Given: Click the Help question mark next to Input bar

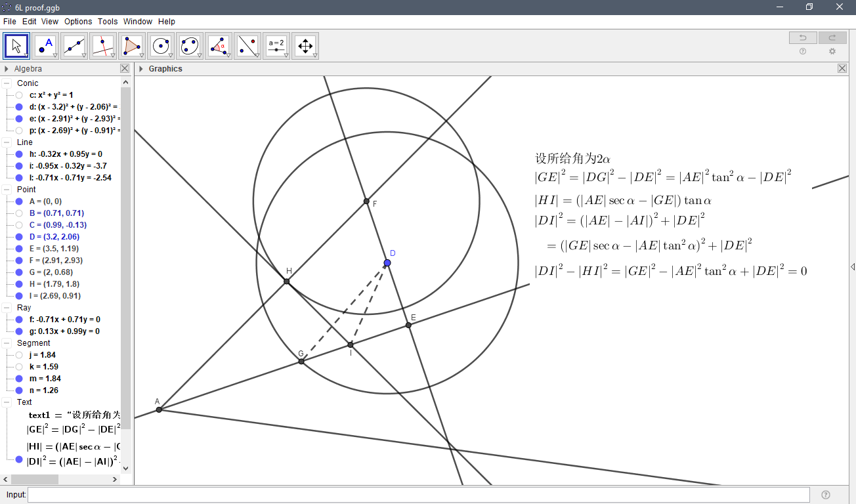Looking at the screenshot, I should (x=825, y=494).
